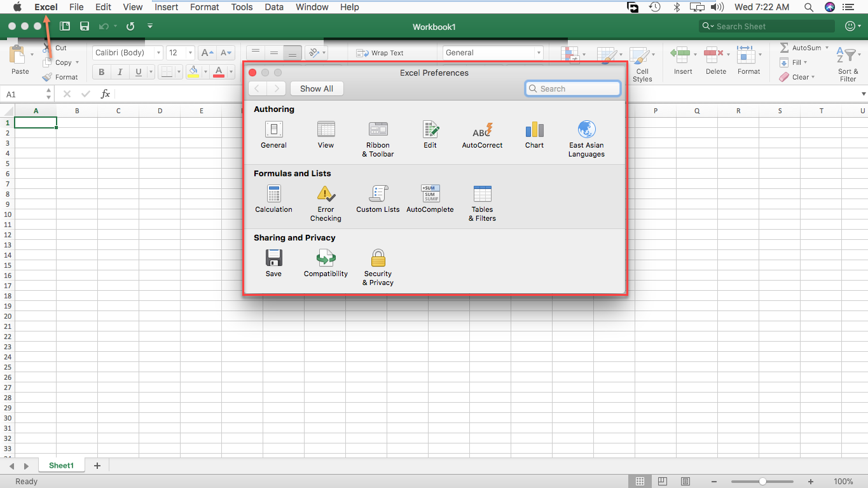Screen dimensions: 868x488
Task: Click the fx Insert Function icon
Action: coord(106,94)
